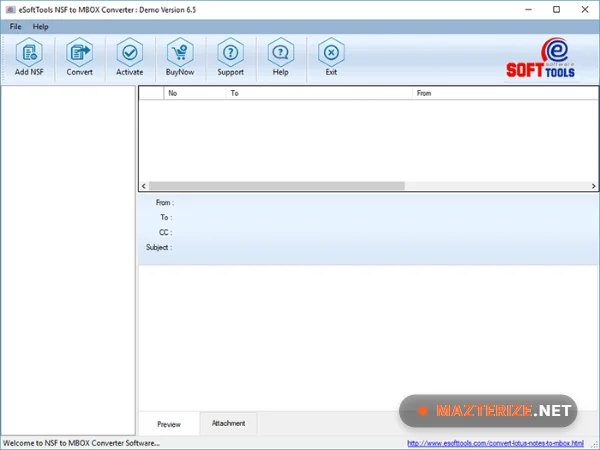Minimize the NSF to MBOX Converter window

coord(528,10)
